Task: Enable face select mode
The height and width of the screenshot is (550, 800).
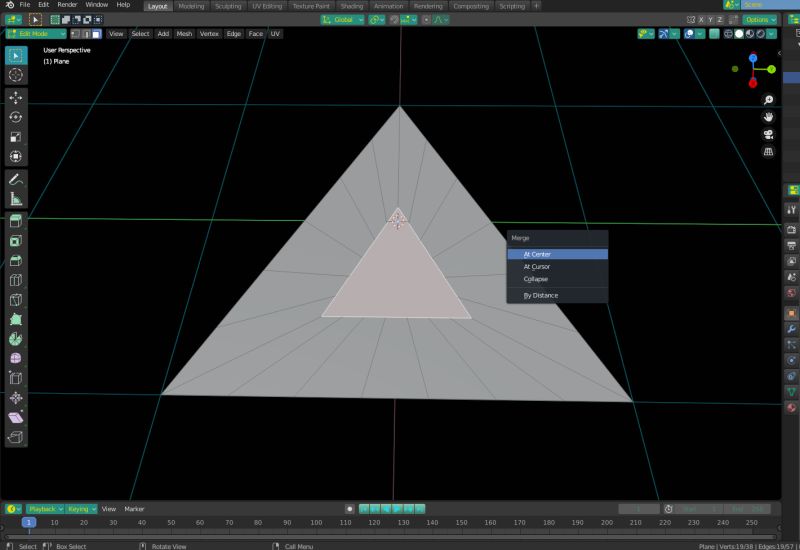Action: (x=96, y=34)
